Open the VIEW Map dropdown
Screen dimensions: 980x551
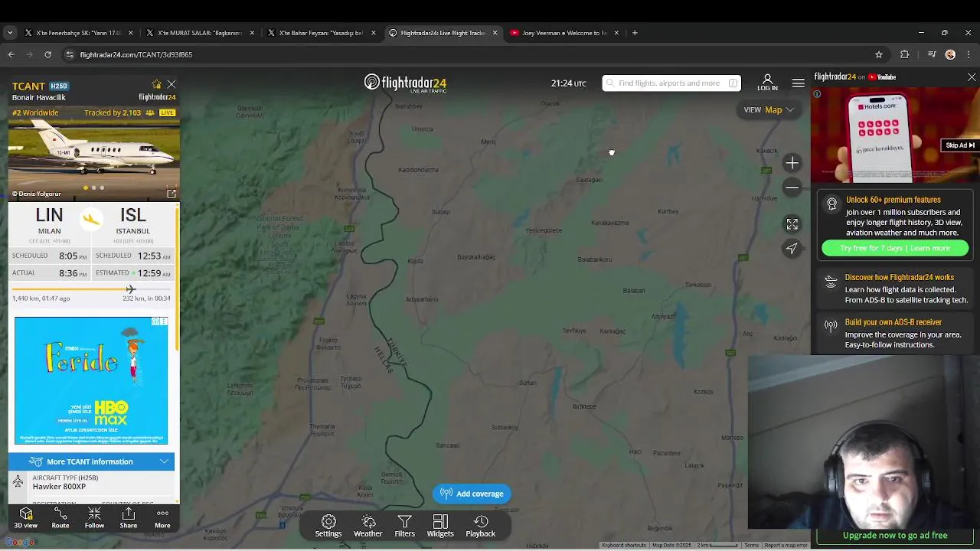769,109
